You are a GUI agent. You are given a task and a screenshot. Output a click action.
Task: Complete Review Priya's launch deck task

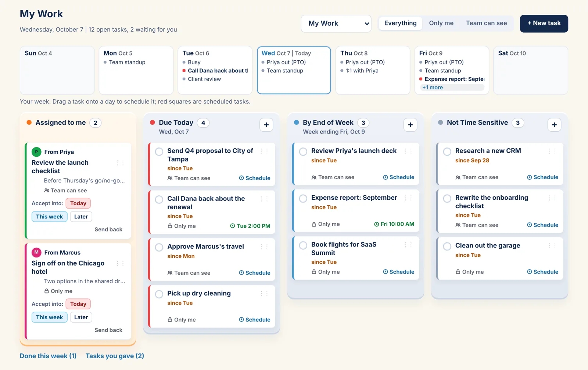click(303, 152)
